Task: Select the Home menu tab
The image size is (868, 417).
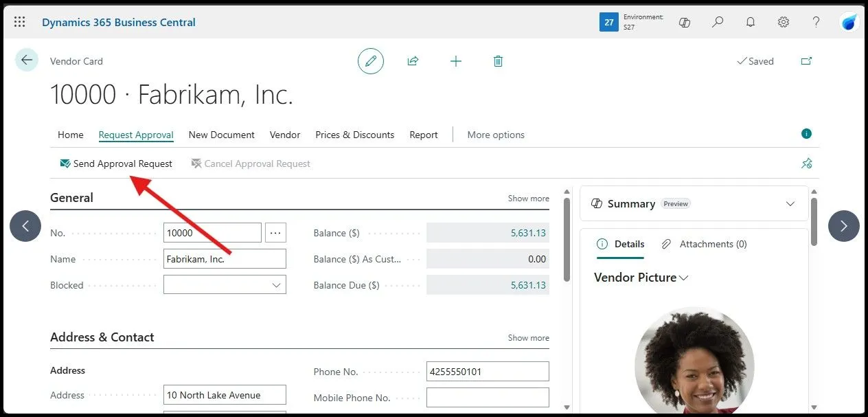Action: (71, 135)
